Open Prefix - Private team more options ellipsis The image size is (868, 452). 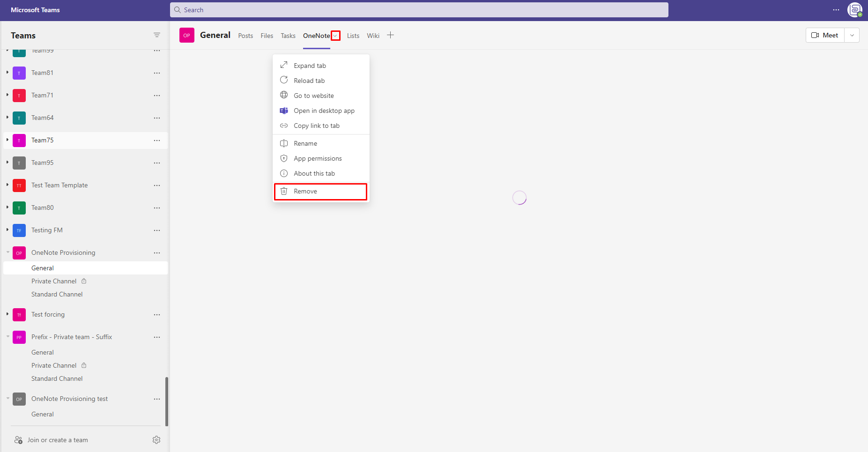[157, 337]
